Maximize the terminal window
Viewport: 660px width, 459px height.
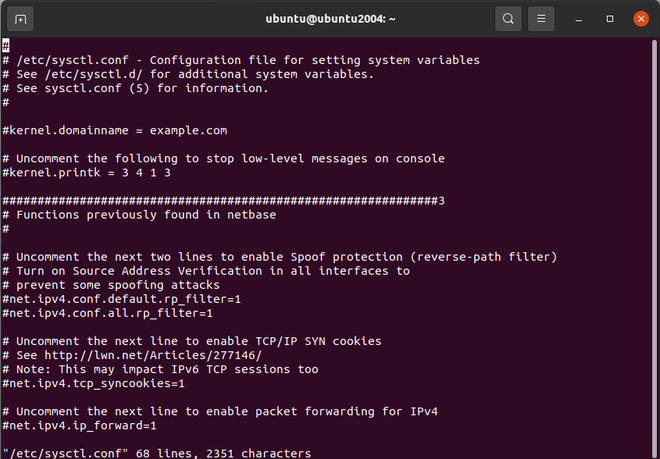click(x=610, y=19)
